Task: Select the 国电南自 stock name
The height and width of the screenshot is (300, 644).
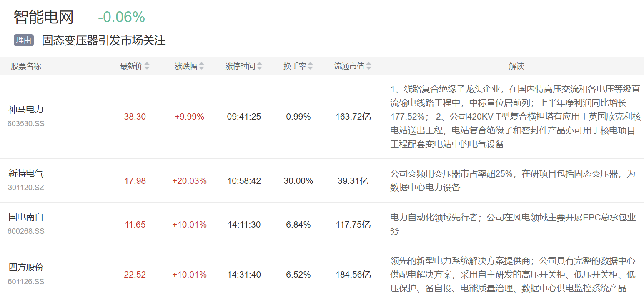Action: (x=26, y=217)
